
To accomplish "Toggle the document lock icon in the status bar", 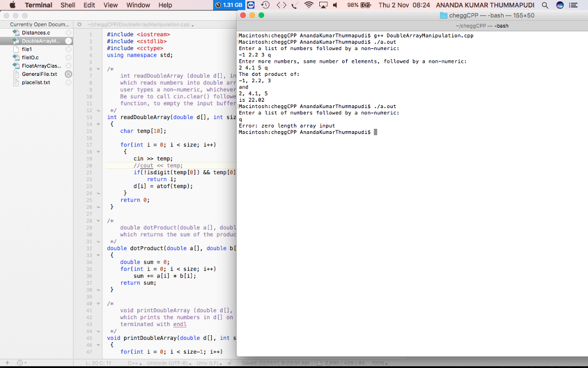I will 229,363.
